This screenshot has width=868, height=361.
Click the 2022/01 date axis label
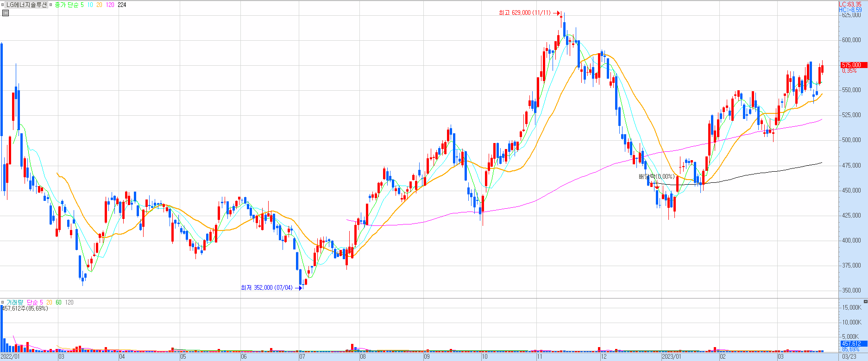pyautogui.click(x=10, y=357)
